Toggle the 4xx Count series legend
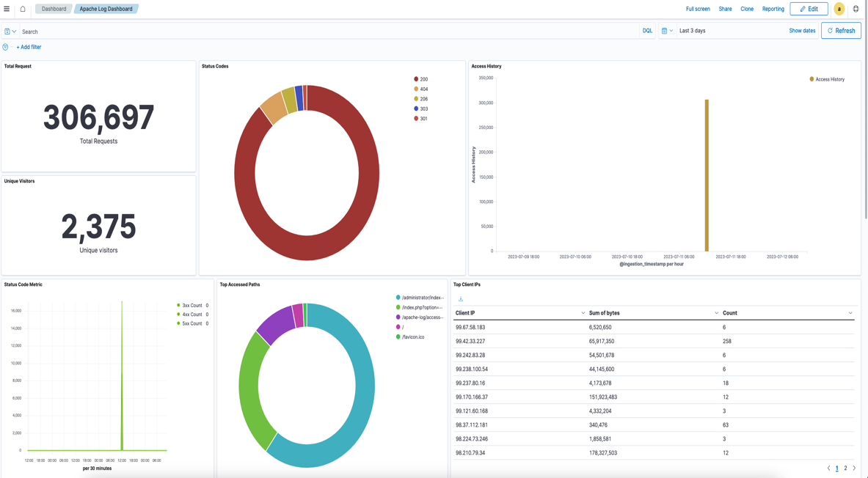This screenshot has height=478, width=868. (191, 315)
